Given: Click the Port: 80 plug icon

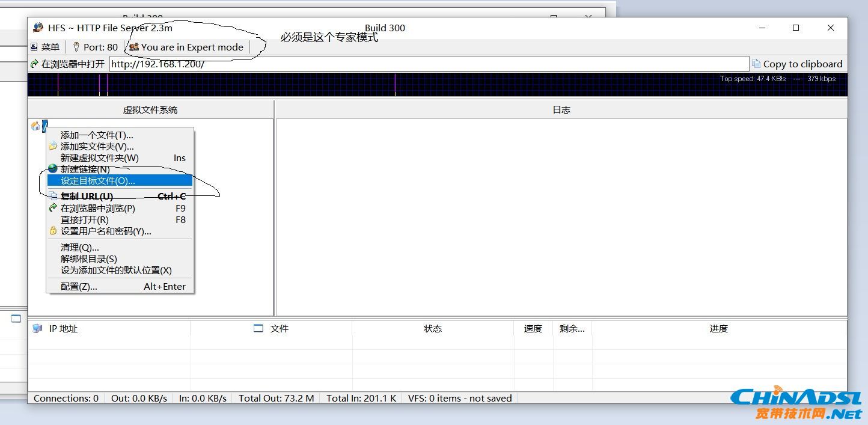Looking at the screenshot, I should click(76, 47).
